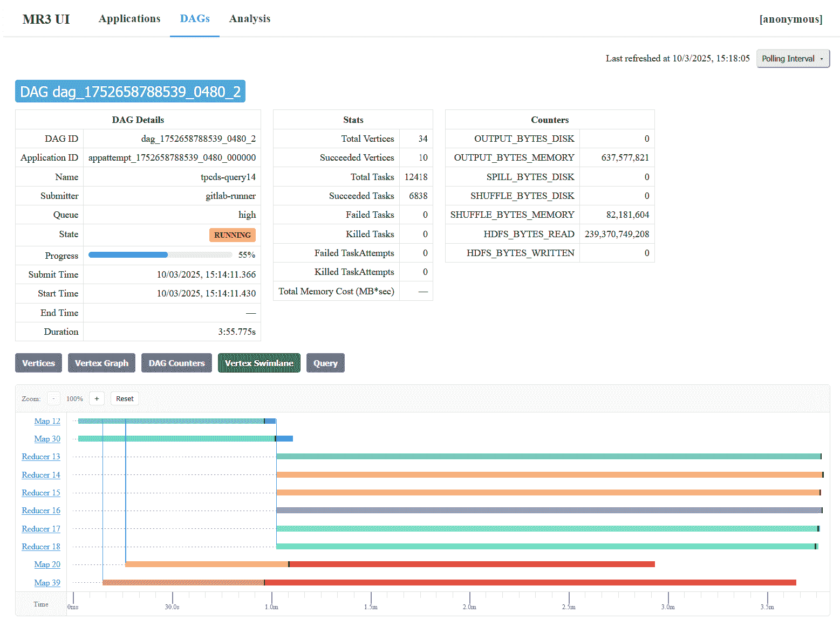
Task: Expand the Polling Interval dropdown
Action: 793,59
